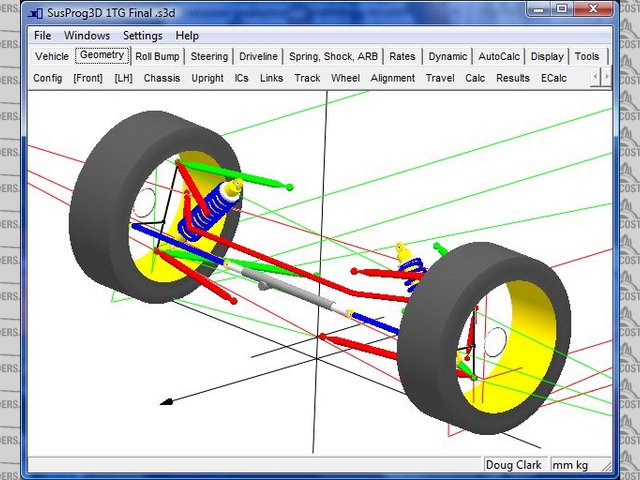Click the tab strip scroll-right arrow
This screenshot has width=640, height=480.
tap(607, 77)
